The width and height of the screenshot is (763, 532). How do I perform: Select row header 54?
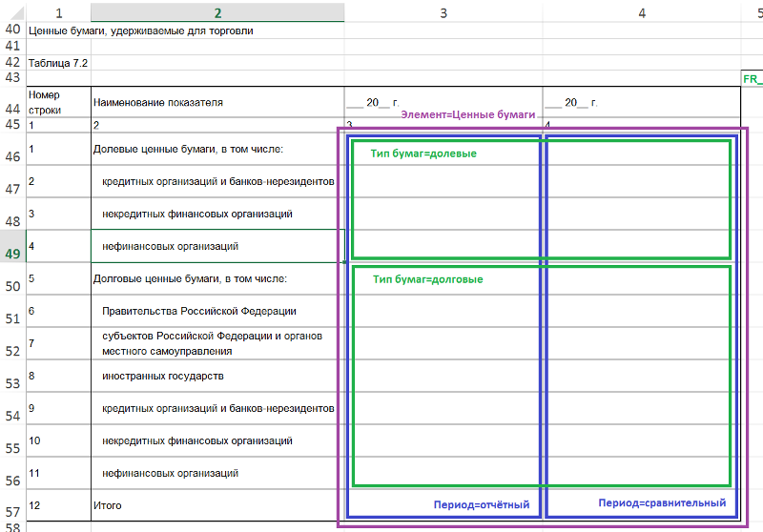(12, 408)
